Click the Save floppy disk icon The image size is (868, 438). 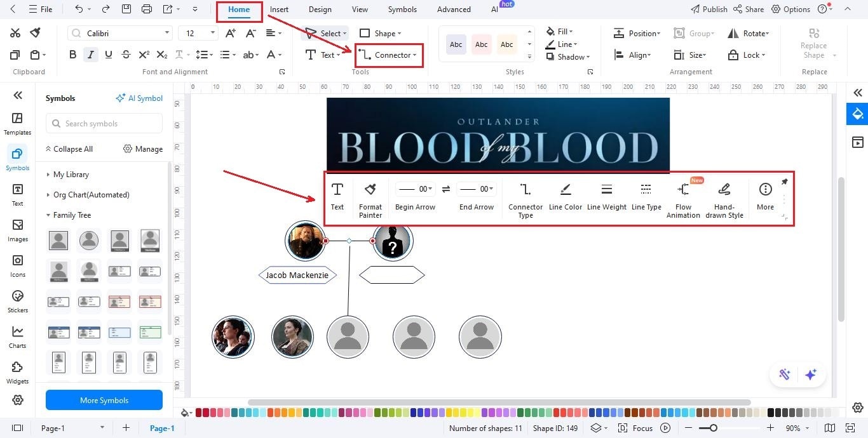pos(126,9)
